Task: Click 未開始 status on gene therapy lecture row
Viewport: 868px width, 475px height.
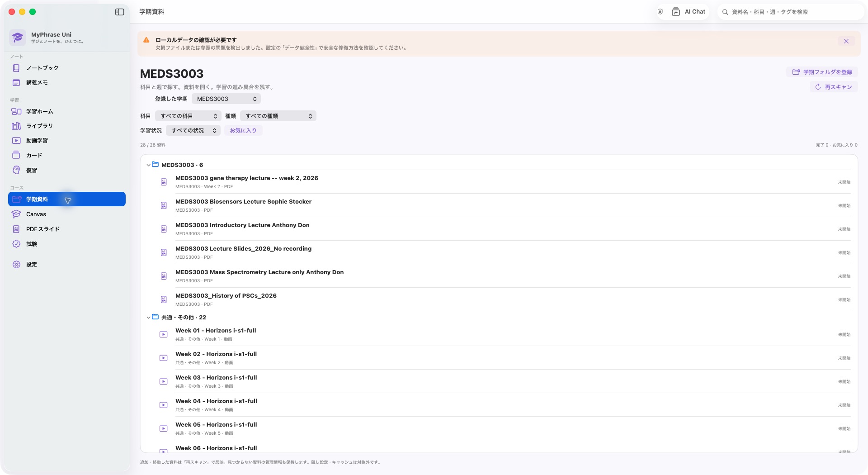Action: click(844, 182)
